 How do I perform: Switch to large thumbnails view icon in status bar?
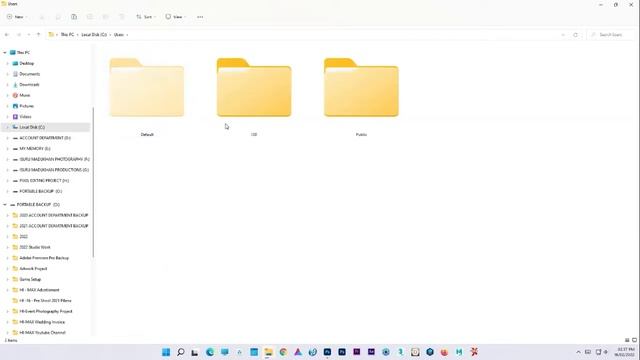click(634, 340)
